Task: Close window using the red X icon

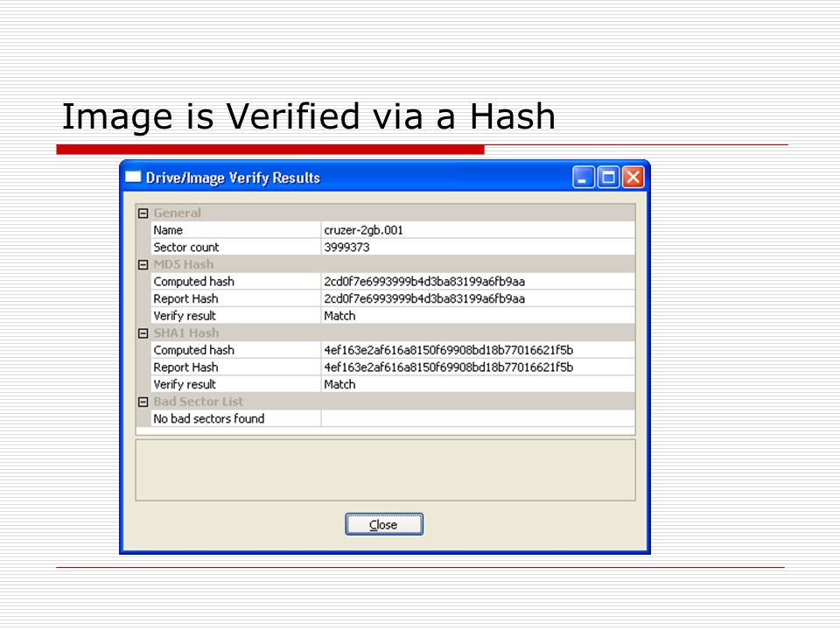Action: (x=633, y=178)
